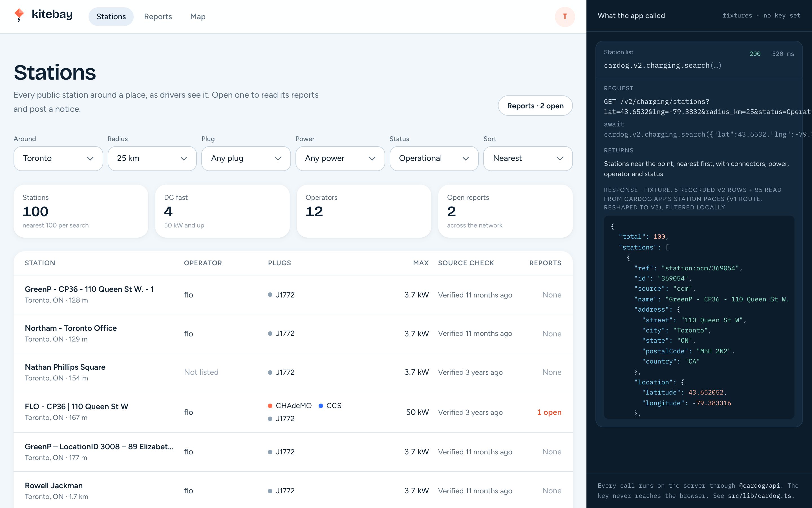
Task: Expand the Around dropdown showing Toronto
Action: pyautogui.click(x=58, y=158)
